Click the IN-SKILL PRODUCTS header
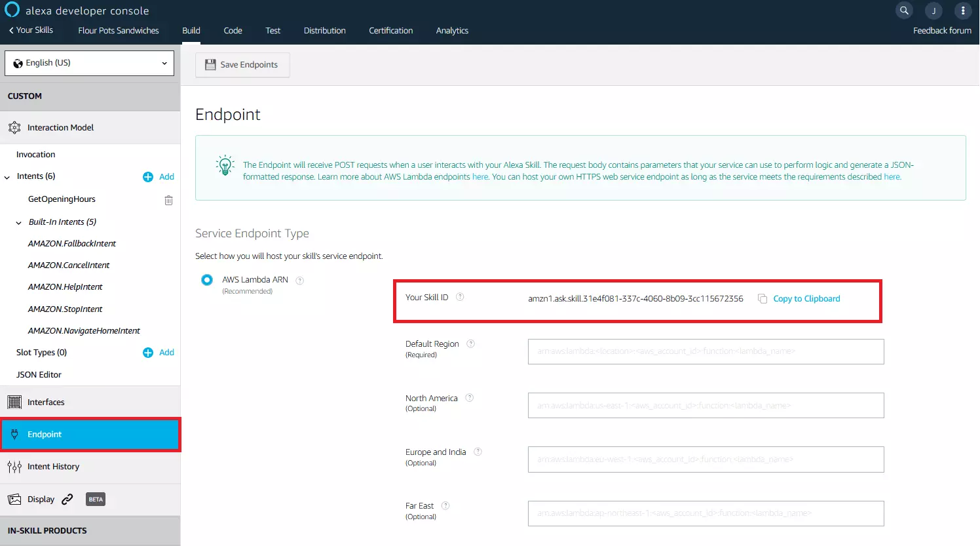Viewport: 980px width, 546px height. tap(90, 531)
